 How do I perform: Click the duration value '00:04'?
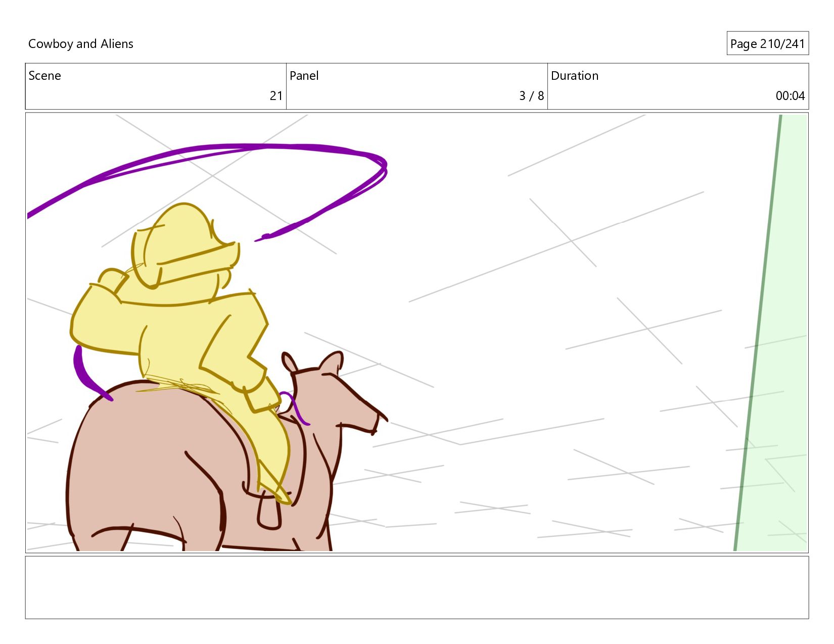pyautogui.click(x=790, y=96)
